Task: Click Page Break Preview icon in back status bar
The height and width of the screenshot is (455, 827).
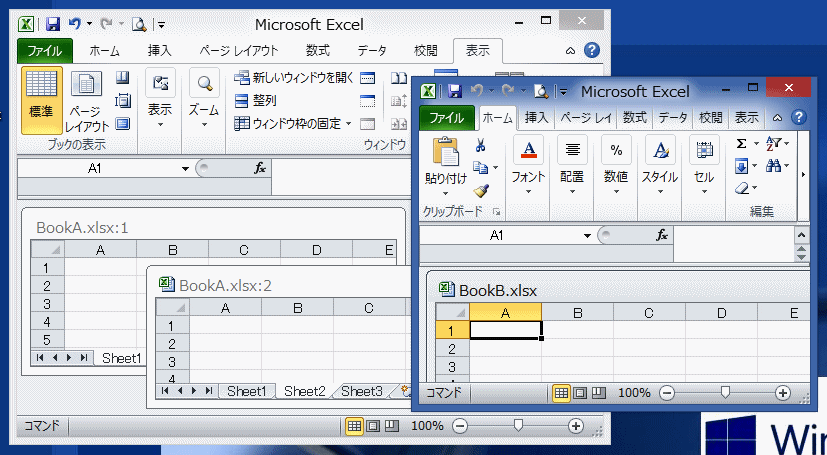Action: 391,425
